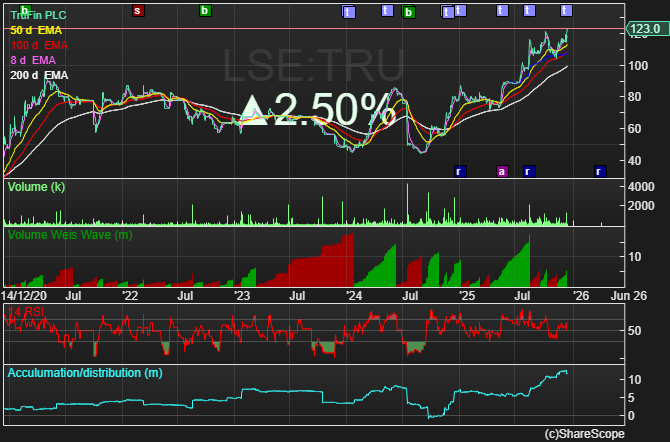Click the 50 d EMA legend entry
This screenshot has height=442, width=670.
(36, 30)
